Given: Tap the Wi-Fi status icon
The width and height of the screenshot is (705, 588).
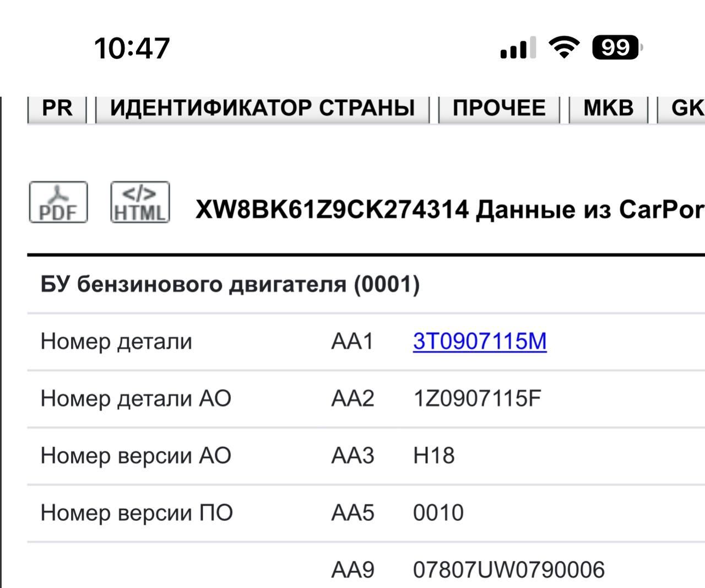Looking at the screenshot, I should [564, 47].
